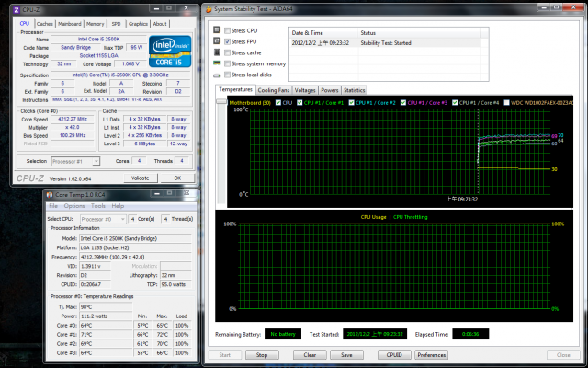Click the AIDA64 flame icon in title bar
This screenshot has height=368, width=588.
[209, 9]
